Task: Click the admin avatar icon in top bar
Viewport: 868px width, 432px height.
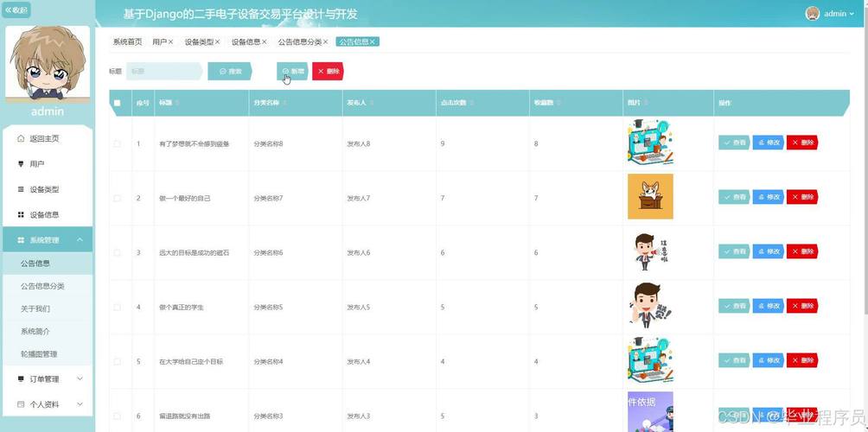Action: [x=812, y=14]
